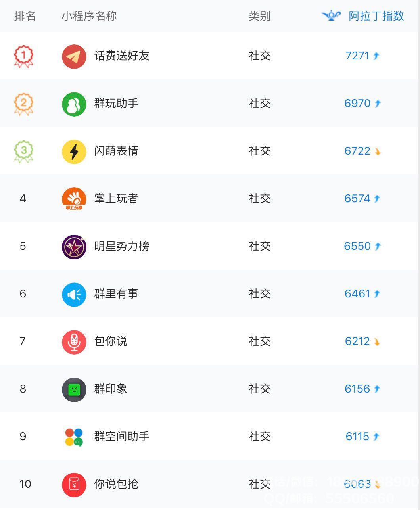Screen dimensions: 420x510
Task: Open the 话费送好友 paper plane icon
Action: pos(74,56)
